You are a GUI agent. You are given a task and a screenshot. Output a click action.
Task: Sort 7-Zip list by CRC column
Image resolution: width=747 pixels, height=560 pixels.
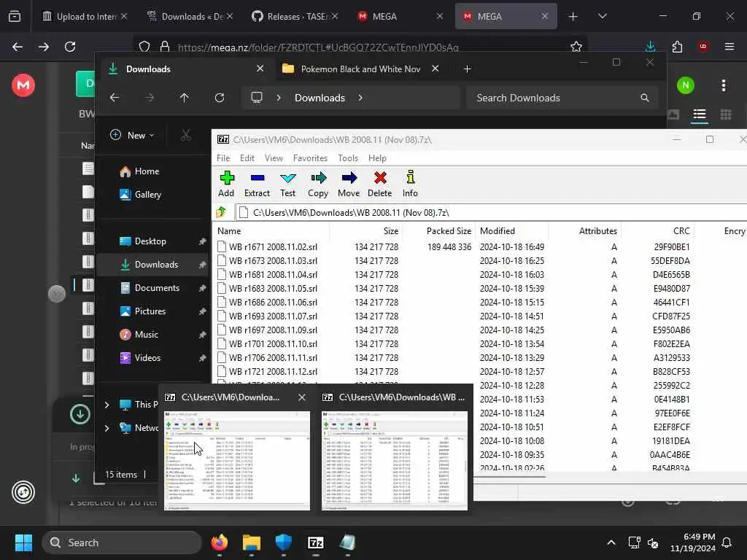[657, 231]
